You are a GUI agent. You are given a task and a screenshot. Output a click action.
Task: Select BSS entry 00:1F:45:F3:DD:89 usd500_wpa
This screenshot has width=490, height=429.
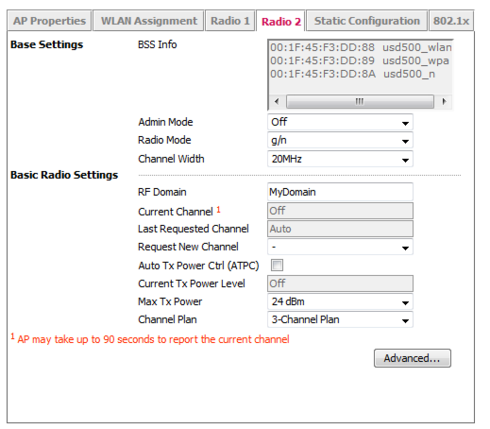(x=359, y=61)
